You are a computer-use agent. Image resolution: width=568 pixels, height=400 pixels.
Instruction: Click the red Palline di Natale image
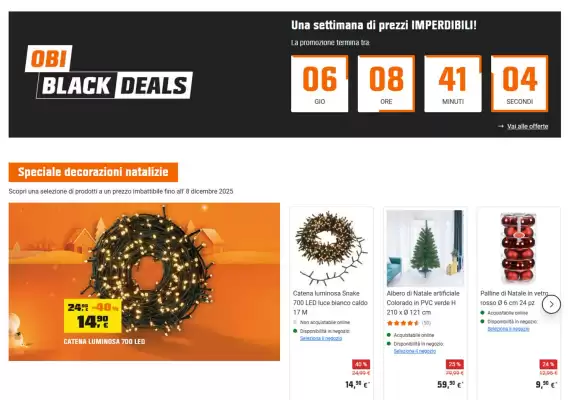[518, 248]
